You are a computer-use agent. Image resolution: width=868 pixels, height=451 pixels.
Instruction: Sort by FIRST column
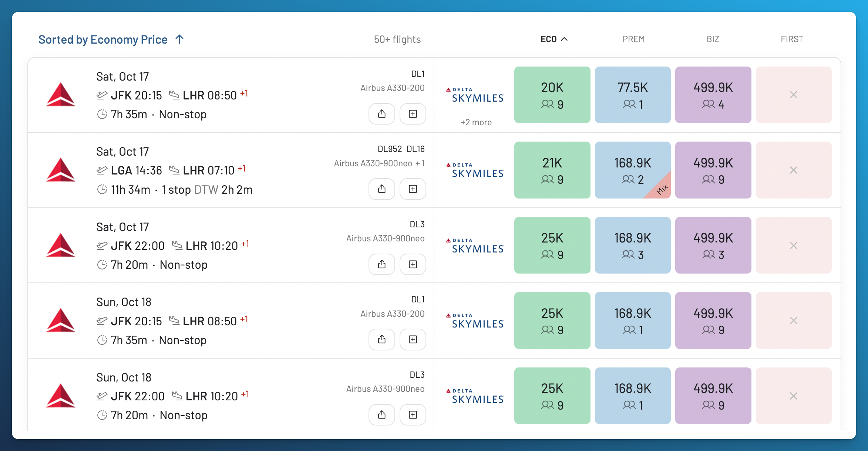pos(792,39)
